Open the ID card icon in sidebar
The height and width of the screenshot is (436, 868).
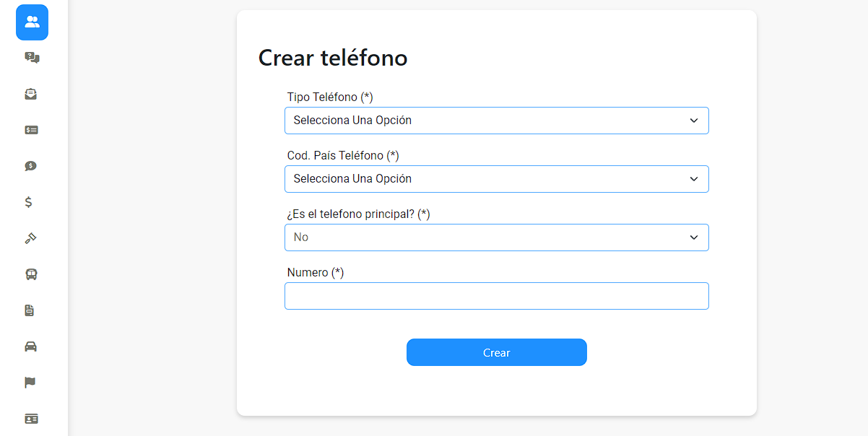31,419
